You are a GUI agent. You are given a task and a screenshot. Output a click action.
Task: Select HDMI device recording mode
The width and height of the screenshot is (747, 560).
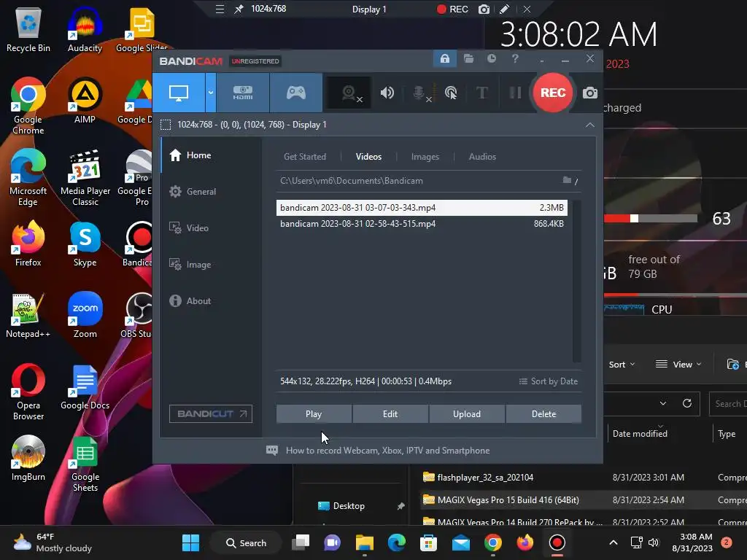[x=243, y=93]
